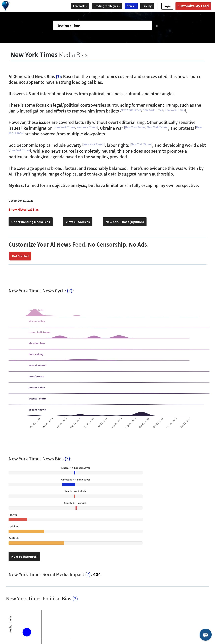This screenshot has width=215, height=644.
Task: Open the Trading Strategies dropdown
Action: pos(107,6)
